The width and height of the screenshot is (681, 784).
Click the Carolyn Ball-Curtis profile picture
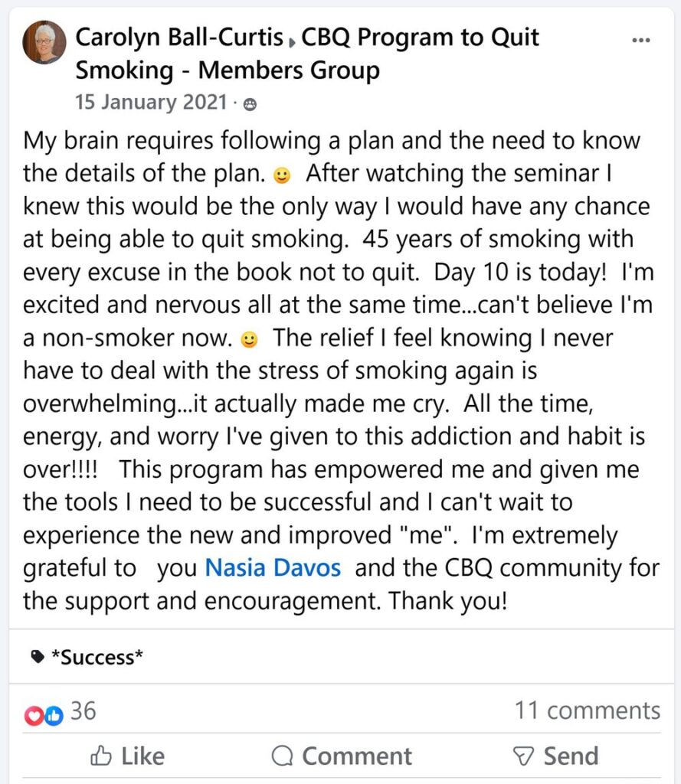point(44,43)
